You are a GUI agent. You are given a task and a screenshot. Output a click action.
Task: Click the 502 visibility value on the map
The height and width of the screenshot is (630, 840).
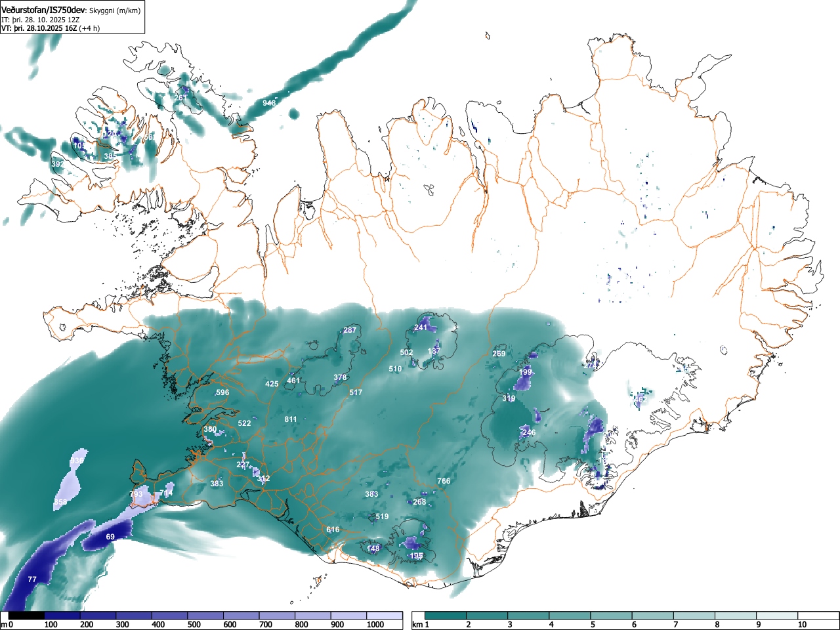tap(406, 352)
